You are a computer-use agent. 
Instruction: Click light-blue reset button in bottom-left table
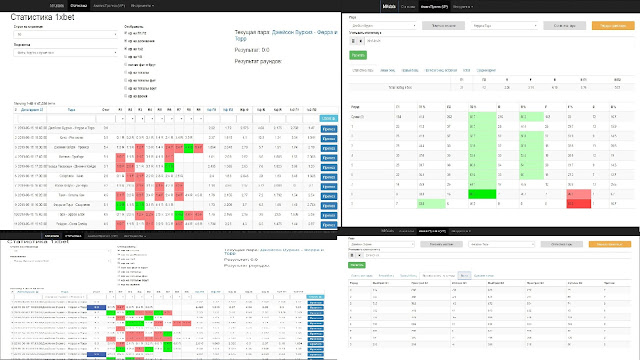click(x=315, y=297)
